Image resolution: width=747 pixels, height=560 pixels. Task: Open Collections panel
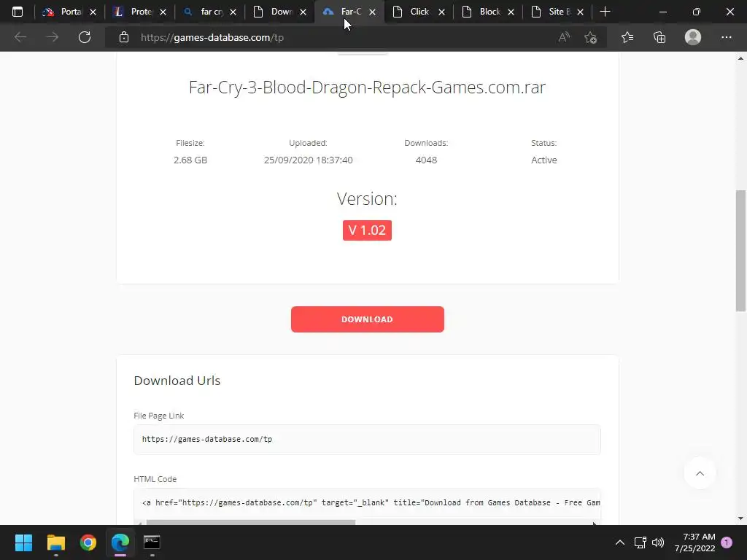tap(659, 37)
